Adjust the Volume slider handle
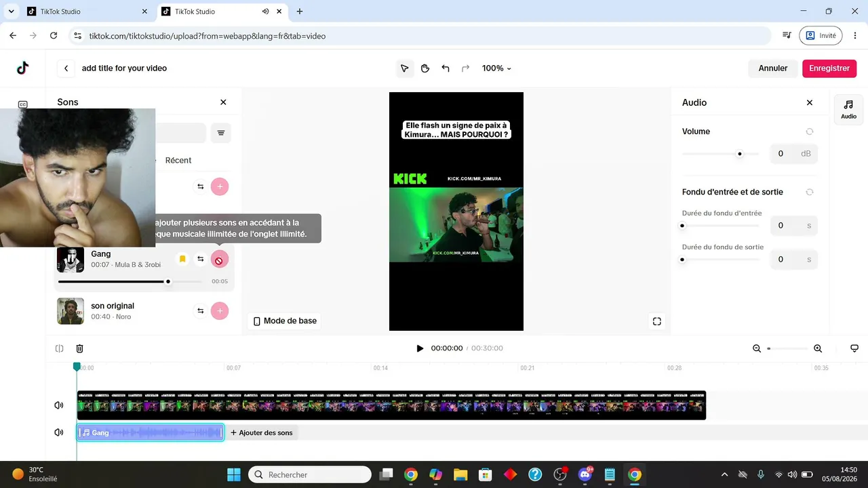The height and width of the screenshot is (488, 868). (740, 154)
